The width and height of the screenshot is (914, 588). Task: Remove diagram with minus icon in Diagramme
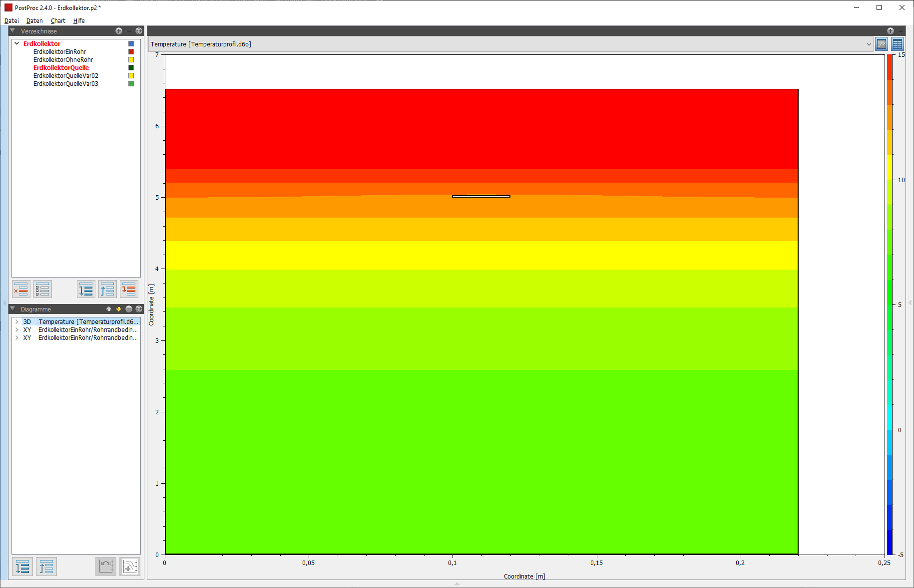[x=129, y=309]
